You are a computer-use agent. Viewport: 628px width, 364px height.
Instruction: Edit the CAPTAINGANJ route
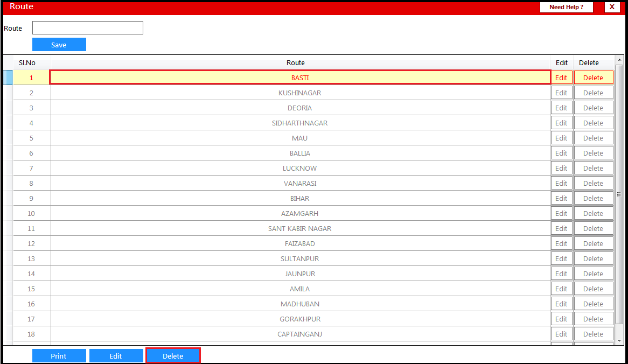[x=561, y=334]
